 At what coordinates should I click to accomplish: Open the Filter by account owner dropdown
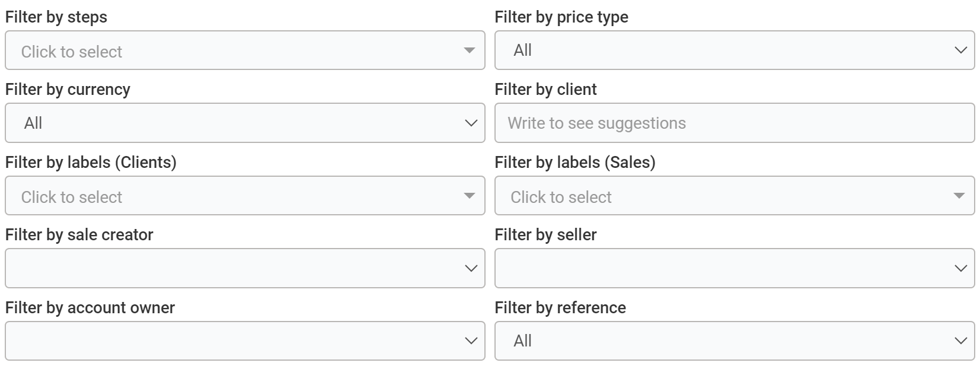[237, 341]
